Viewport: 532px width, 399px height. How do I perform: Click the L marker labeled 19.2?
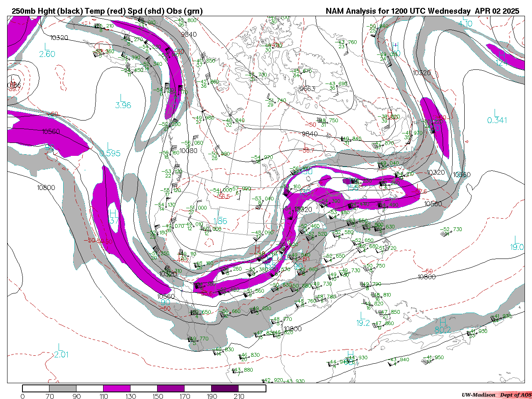(363, 319)
